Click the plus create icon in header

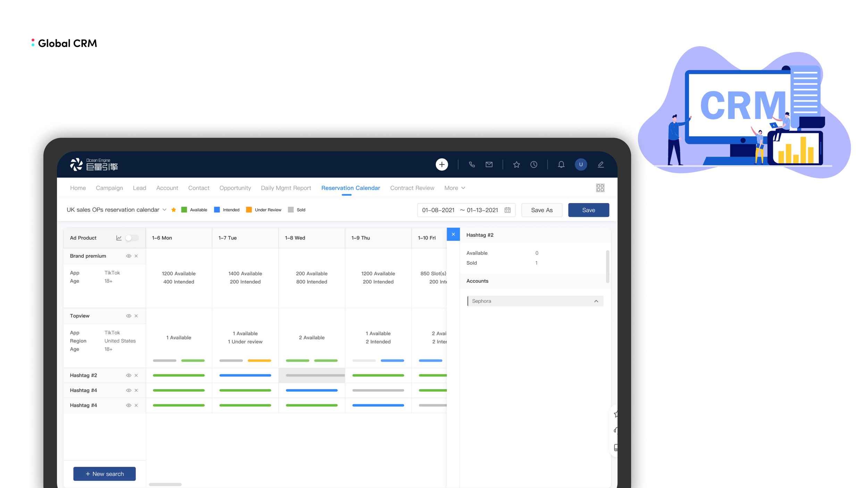[x=442, y=165]
